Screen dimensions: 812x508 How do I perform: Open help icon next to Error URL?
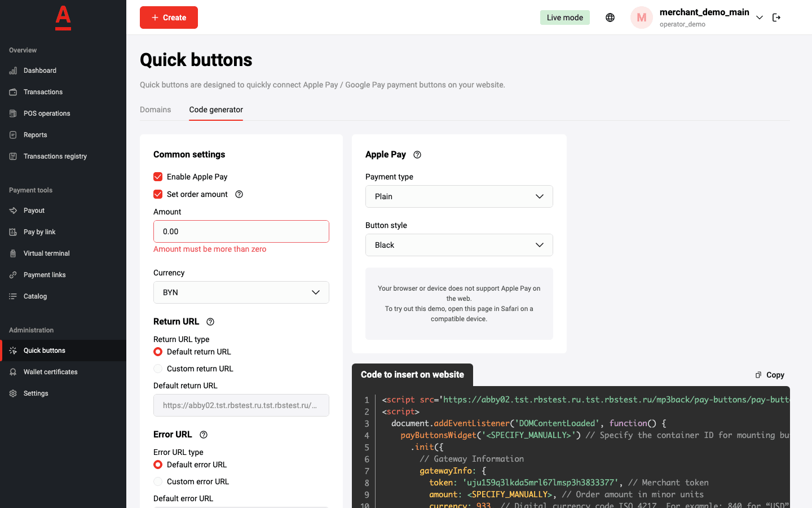tap(204, 435)
